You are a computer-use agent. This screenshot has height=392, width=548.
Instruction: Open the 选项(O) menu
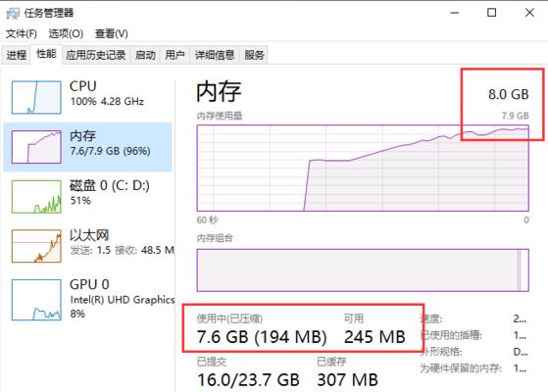pyautogui.click(x=66, y=34)
